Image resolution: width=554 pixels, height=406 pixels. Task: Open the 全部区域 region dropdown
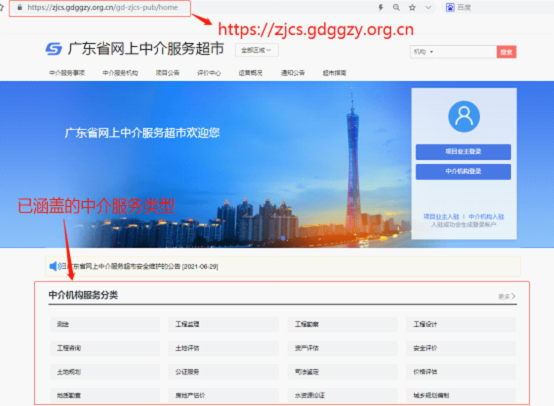tap(257, 50)
